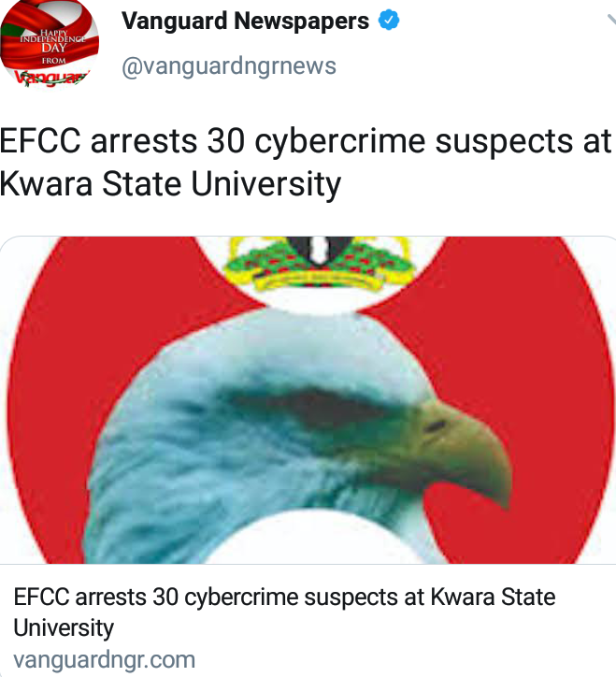Image resolution: width=616 pixels, height=677 pixels.
Task: Click the word University in card title
Action: click(x=64, y=627)
